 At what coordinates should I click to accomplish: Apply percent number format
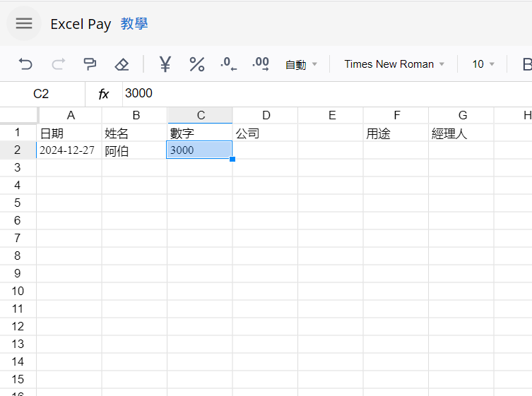pos(196,64)
